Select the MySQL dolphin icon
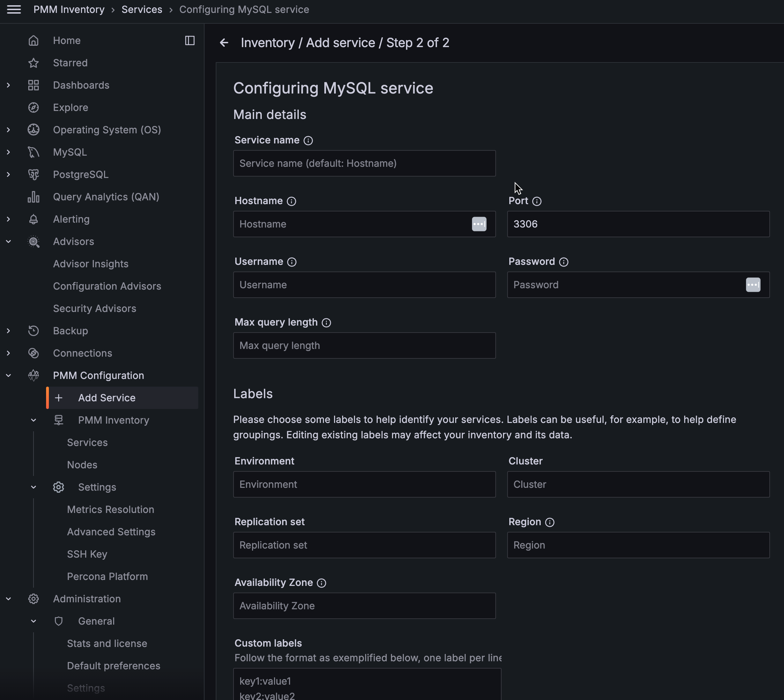 pyautogui.click(x=34, y=152)
